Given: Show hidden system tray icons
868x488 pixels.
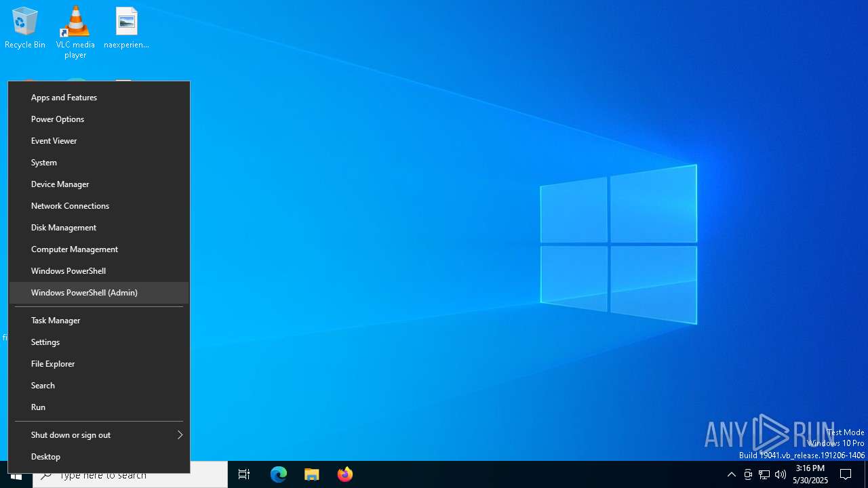Looking at the screenshot, I should (731, 474).
